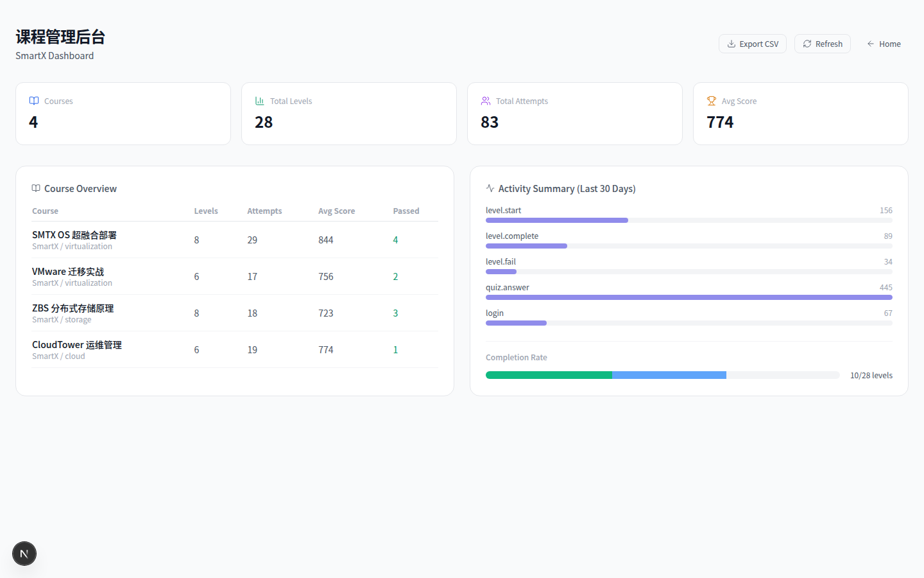Image resolution: width=924 pixels, height=578 pixels.
Task: Click the trophy icon beside Avg Score
Action: 712,101
